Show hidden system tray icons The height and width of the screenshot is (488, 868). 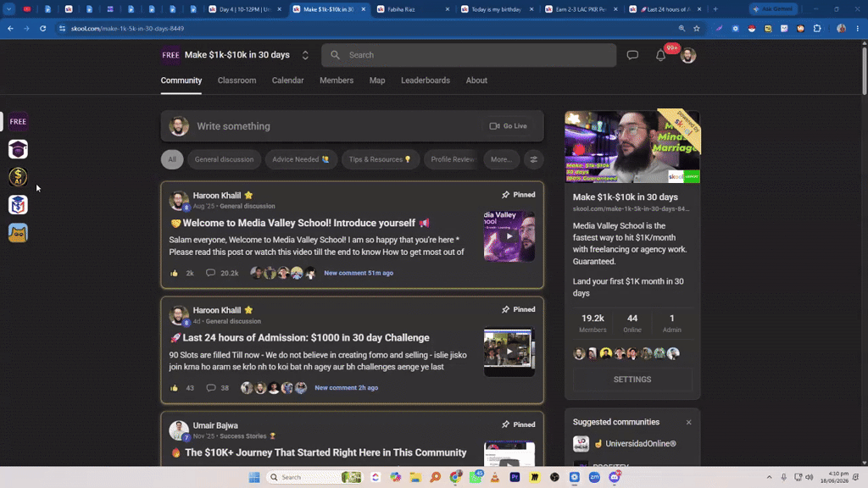pos(769,477)
